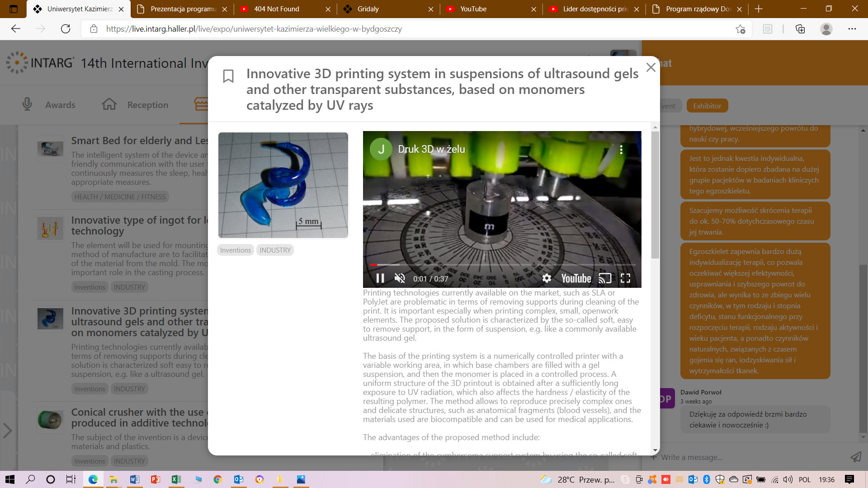Screen dimensions: 868x488
Task: Send the chat message with paper plane
Action: 856,457
